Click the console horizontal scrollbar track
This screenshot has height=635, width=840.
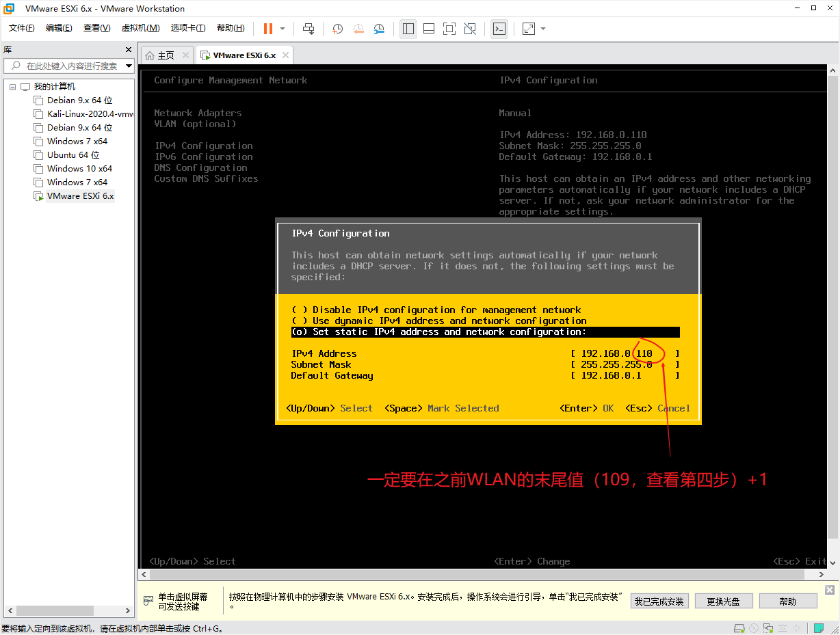(483, 574)
